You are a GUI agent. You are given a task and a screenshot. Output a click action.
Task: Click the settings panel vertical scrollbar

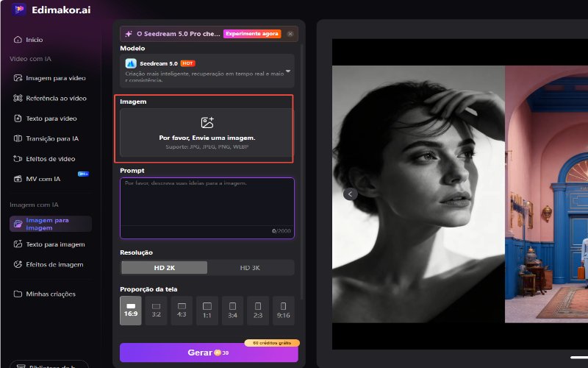(301, 171)
